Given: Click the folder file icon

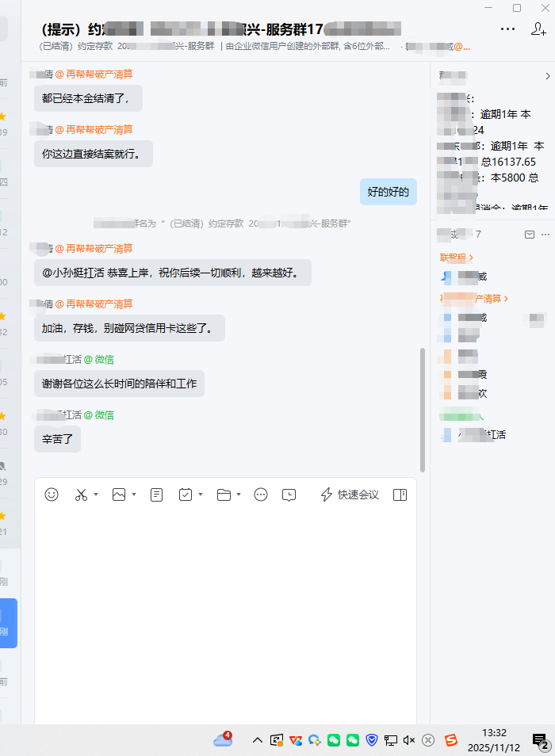Looking at the screenshot, I should [224, 494].
